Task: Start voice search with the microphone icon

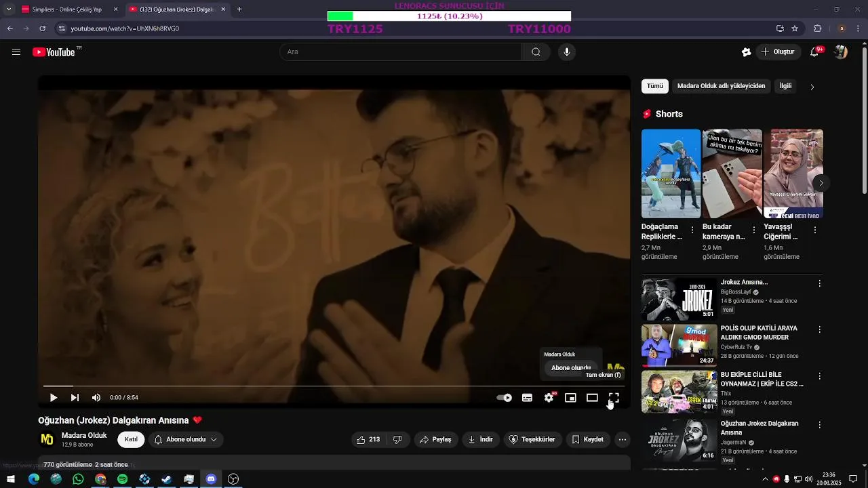Action: 567,52
